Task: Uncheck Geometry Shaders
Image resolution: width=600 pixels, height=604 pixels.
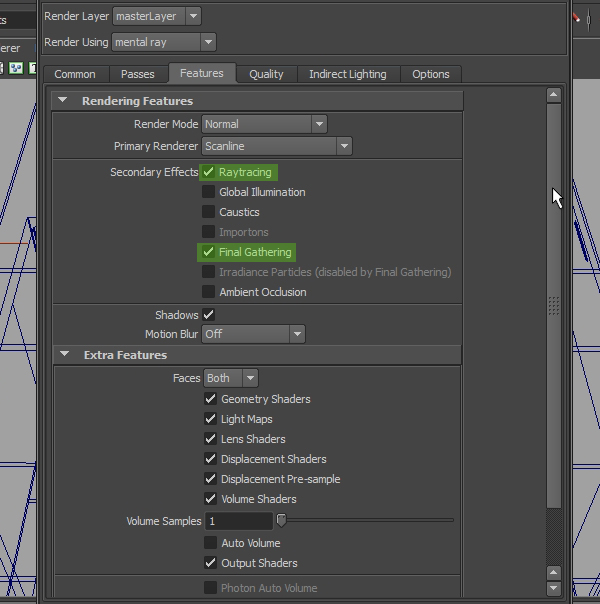Action: (x=210, y=399)
